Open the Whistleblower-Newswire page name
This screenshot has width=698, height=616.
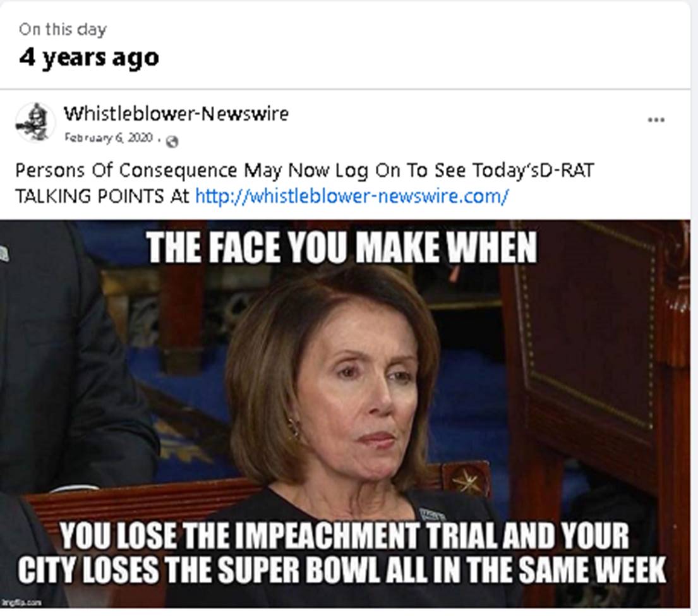176,114
